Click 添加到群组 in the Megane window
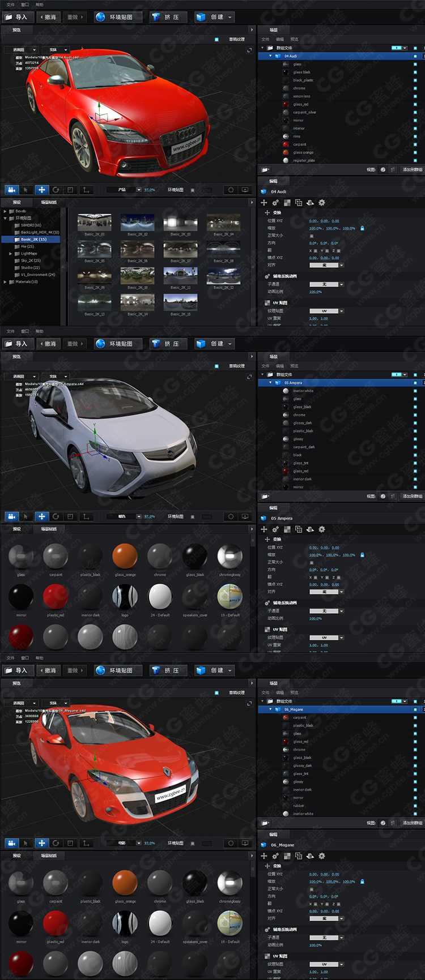 coord(412,823)
